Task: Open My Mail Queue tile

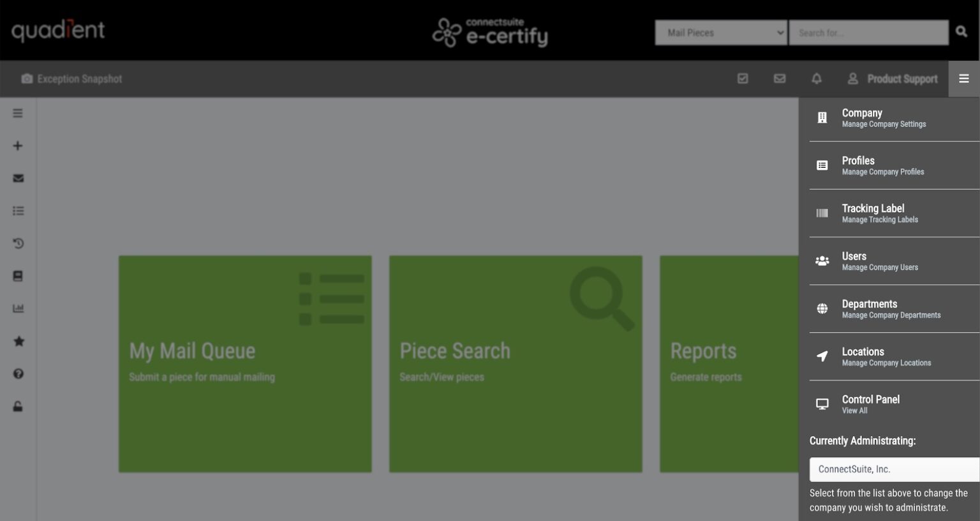Action: click(245, 363)
